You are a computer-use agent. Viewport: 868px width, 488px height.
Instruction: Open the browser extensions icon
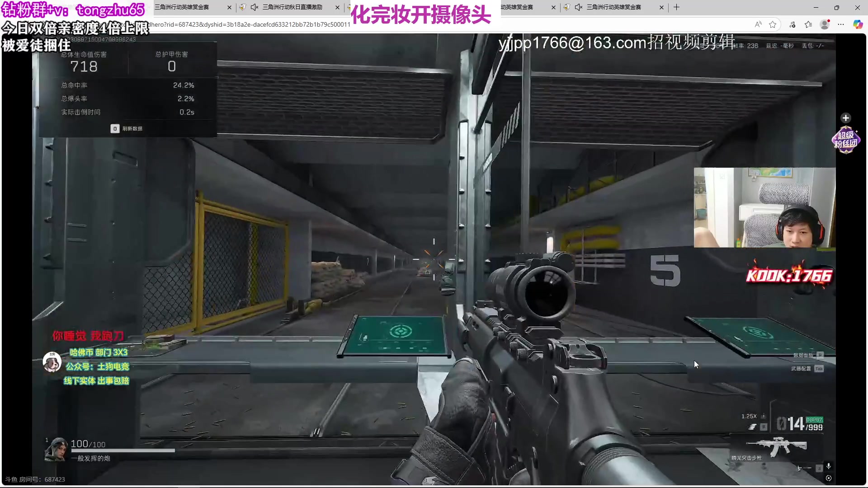793,24
